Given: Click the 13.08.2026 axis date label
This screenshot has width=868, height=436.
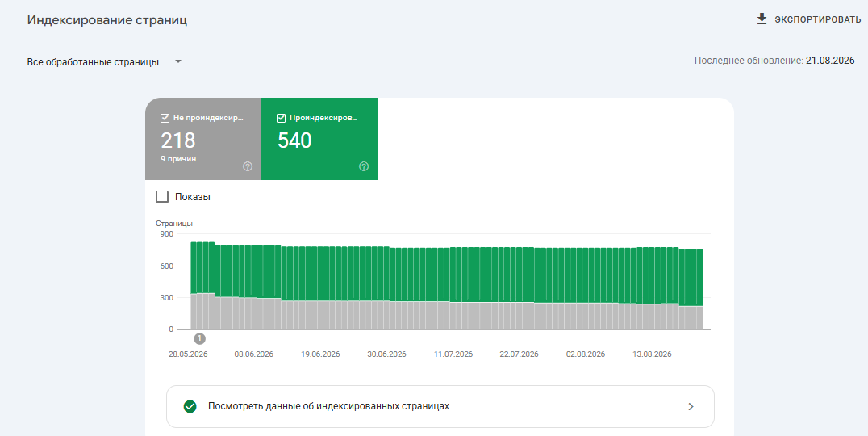Looking at the screenshot, I should (x=652, y=354).
